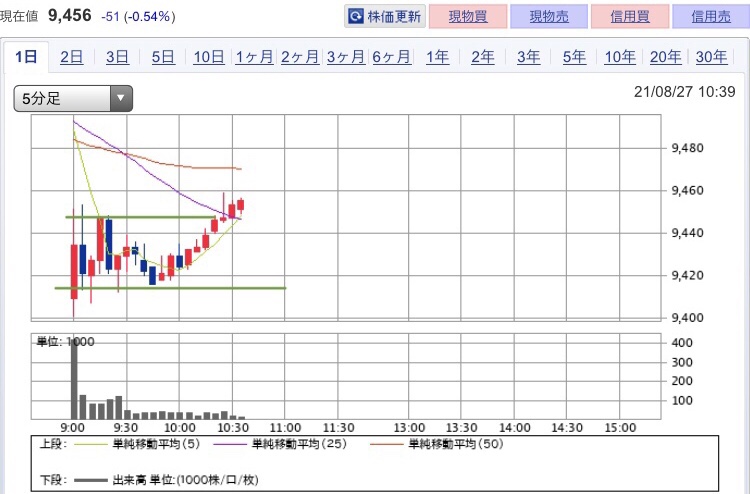
Task: Switch to the 3日 tab
Action: pos(117,57)
